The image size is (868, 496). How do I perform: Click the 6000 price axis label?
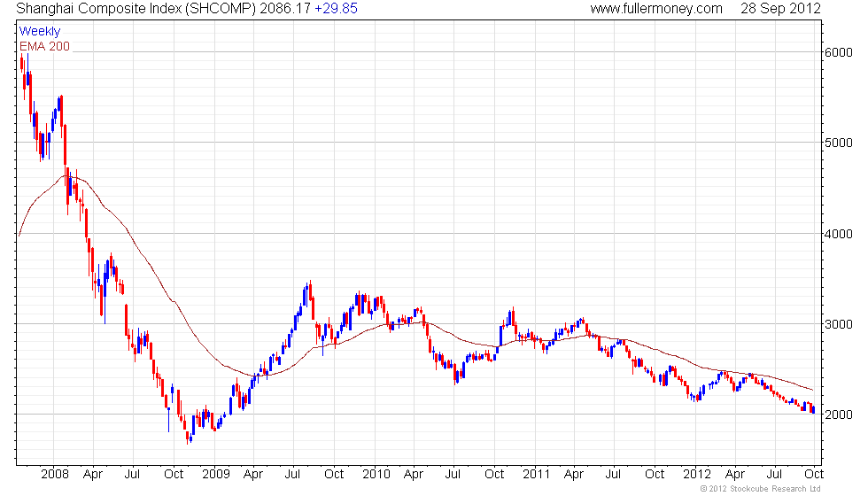coord(839,52)
